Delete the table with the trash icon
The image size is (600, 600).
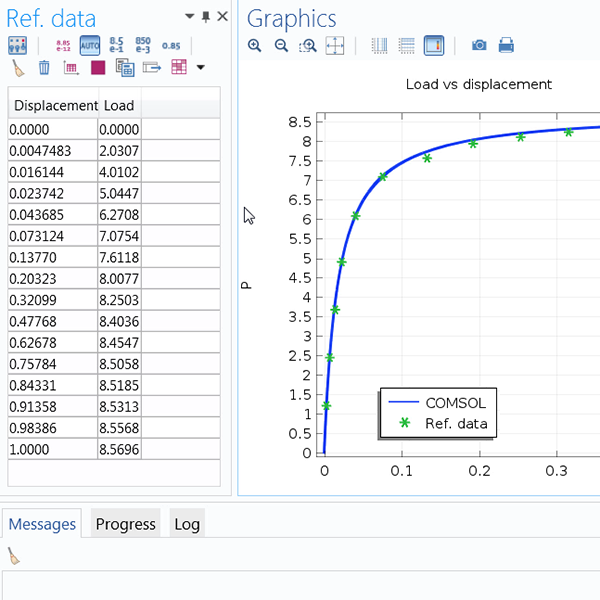[44, 68]
